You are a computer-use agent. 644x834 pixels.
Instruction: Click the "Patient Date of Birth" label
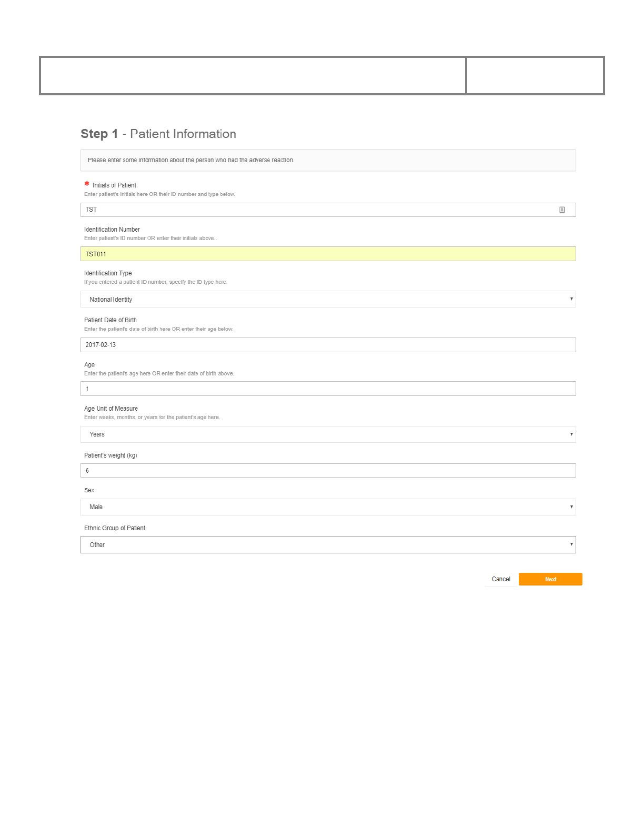tap(110, 320)
